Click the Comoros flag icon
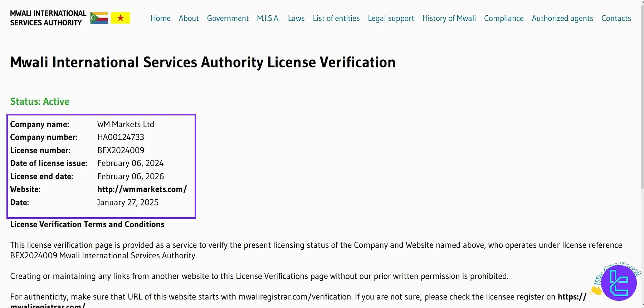The width and height of the screenshot is (644, 308). (x=99, y=18)
